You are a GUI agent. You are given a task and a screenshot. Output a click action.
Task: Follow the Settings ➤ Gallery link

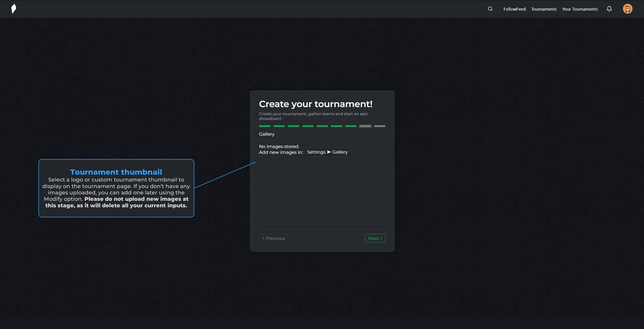(327, 152)
